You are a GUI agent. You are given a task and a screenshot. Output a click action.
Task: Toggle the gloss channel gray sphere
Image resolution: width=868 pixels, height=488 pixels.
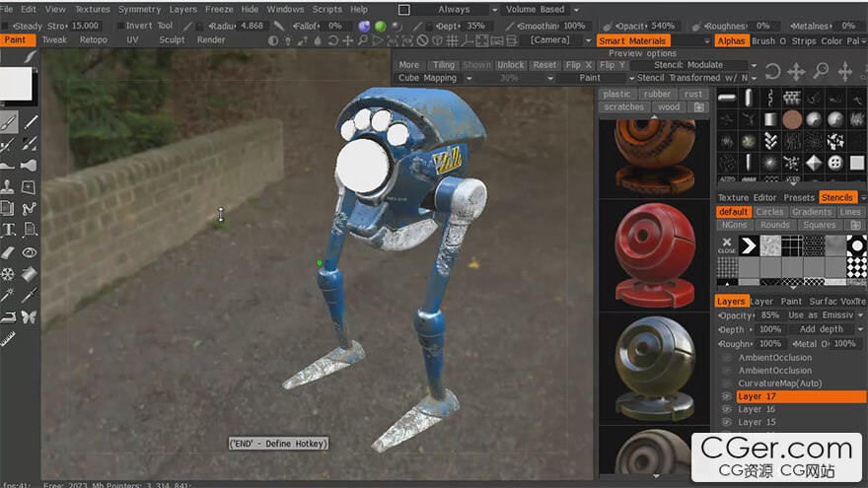coord(397,26)
